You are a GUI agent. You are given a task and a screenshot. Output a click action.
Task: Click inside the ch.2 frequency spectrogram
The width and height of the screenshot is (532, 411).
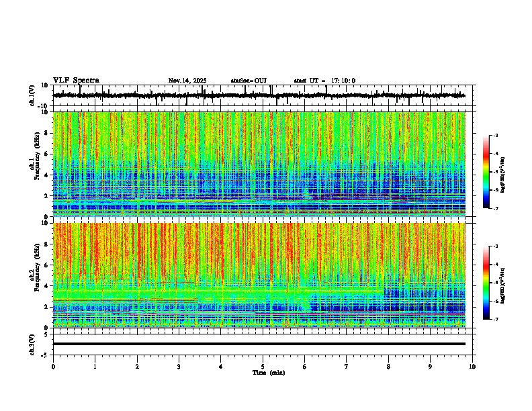pyautogui.click(x=259, y=275)
